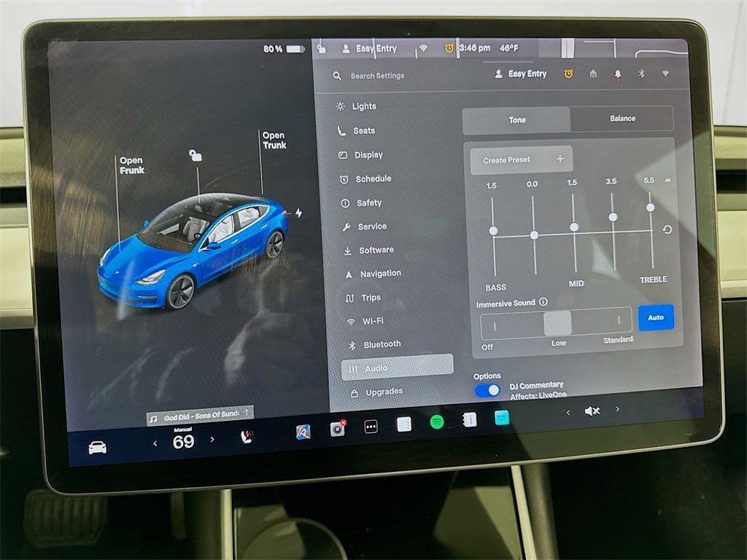Open the Navigation settings section
747x560 pixels.
coord(380,273)
